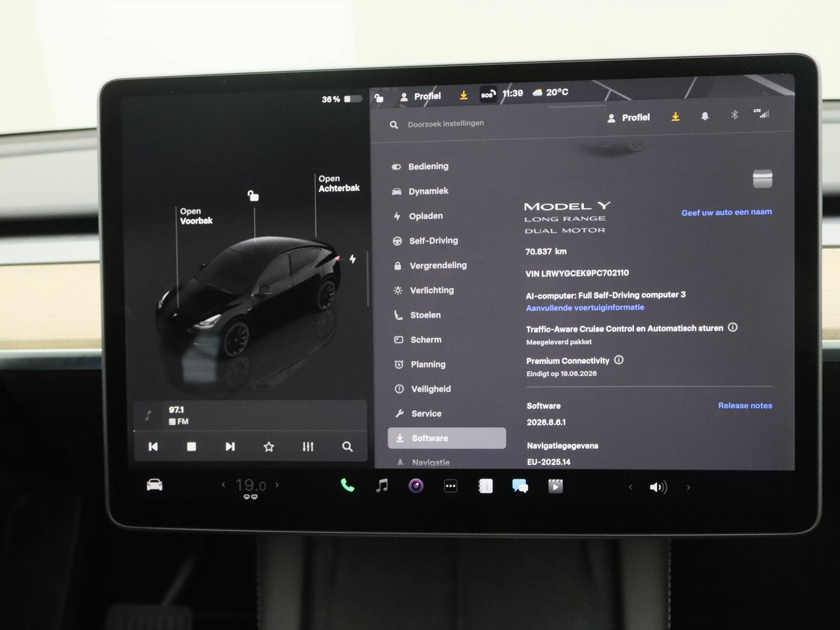Skip to next radio station
Screen dimensions: 840x630
click(x=230, y=447)
